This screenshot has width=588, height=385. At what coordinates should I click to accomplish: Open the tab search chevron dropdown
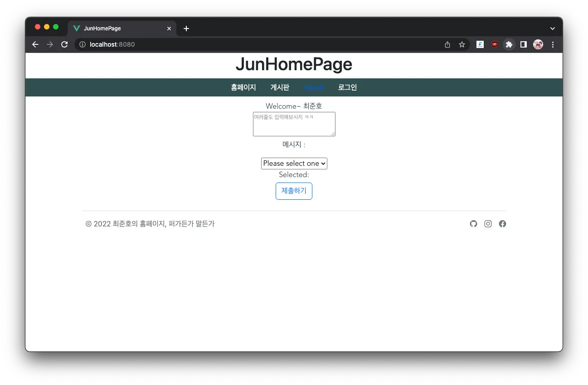coord(553,28)
